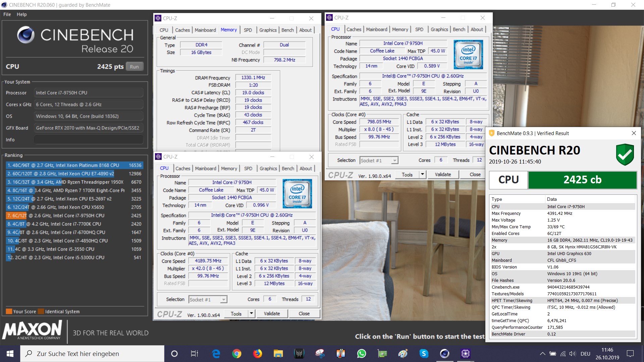This screenshot has width=644, height=362.
Task: Open Snipping tool icon in taskbar
Action: click(x=320, y=354)
